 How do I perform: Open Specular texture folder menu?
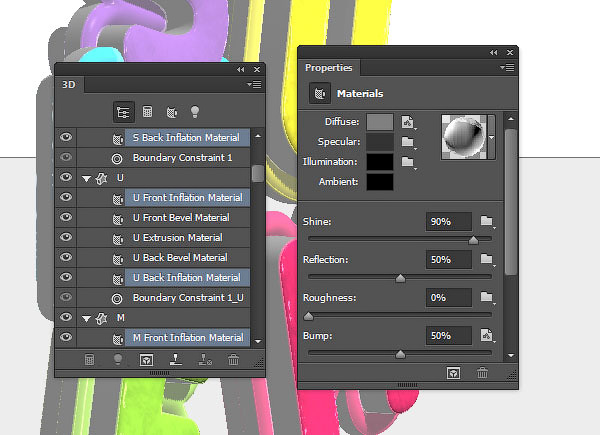click(408, 142)
